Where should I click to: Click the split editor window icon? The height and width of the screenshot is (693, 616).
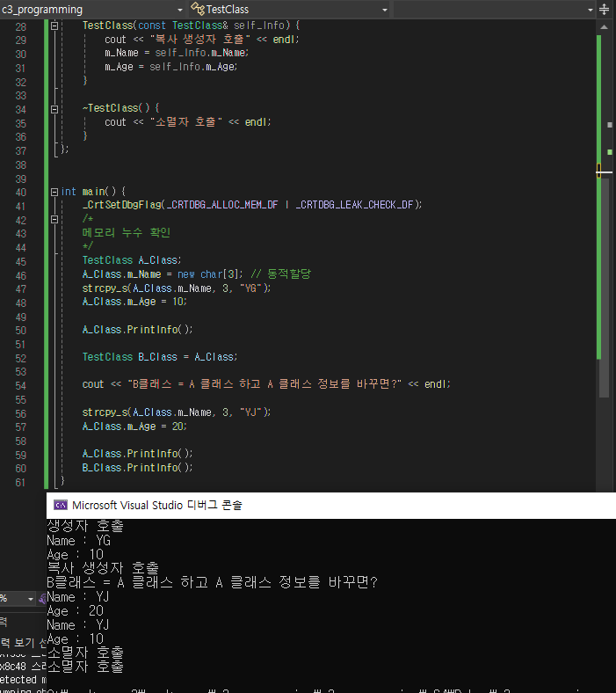604,10
